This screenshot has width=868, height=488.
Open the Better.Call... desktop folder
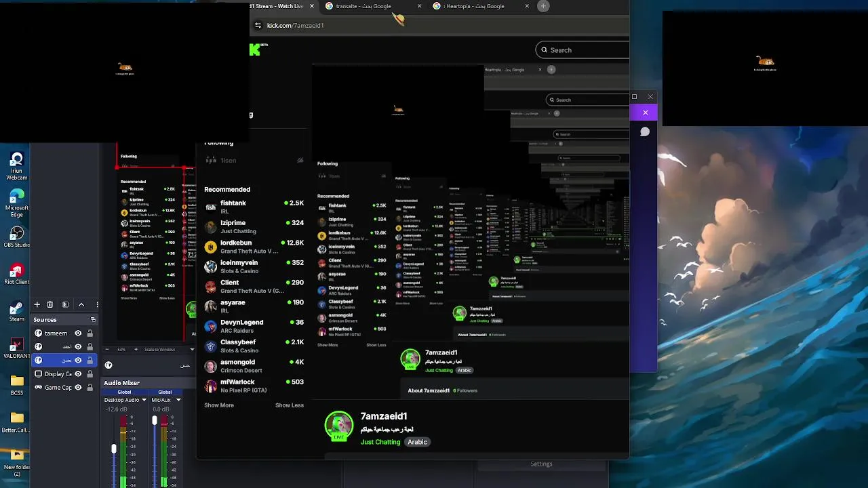pos(17,422)
